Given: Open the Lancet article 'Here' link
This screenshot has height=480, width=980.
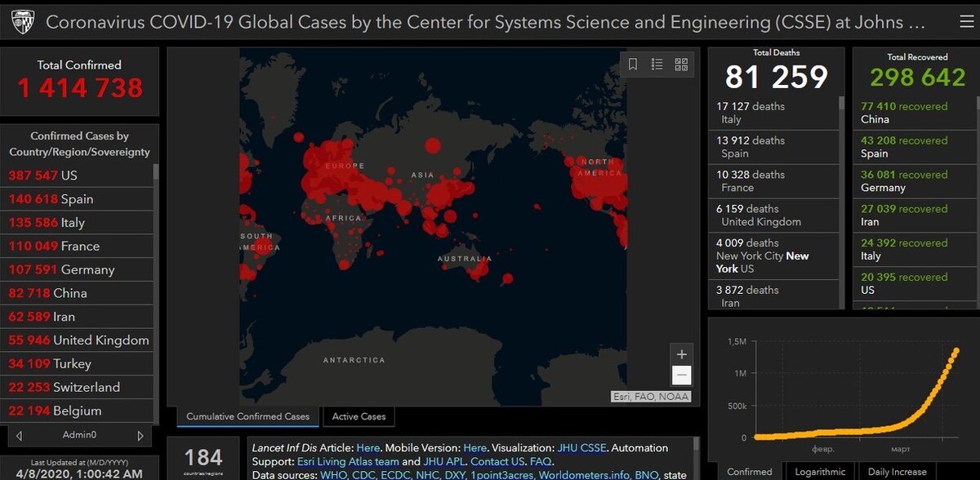Looking at the screenshot, I should click(x=368, y=447).
